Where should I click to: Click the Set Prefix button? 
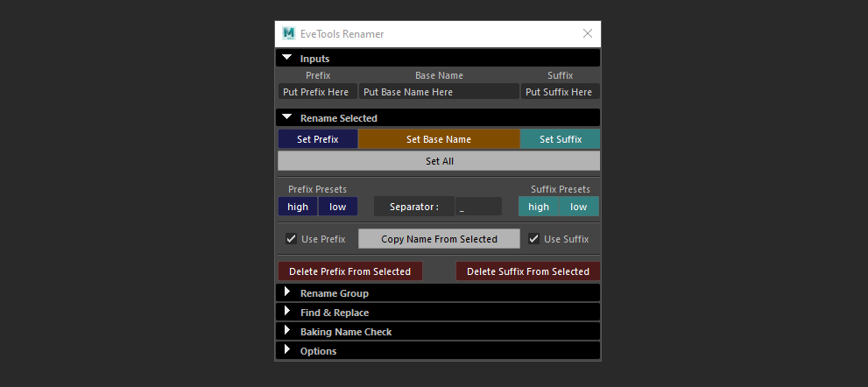pos(318,139)
